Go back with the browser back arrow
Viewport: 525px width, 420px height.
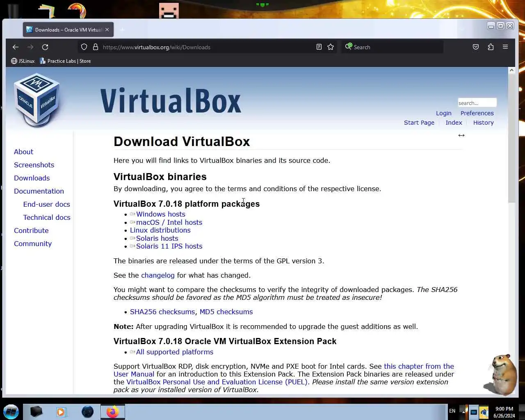[x=16, y=47]
